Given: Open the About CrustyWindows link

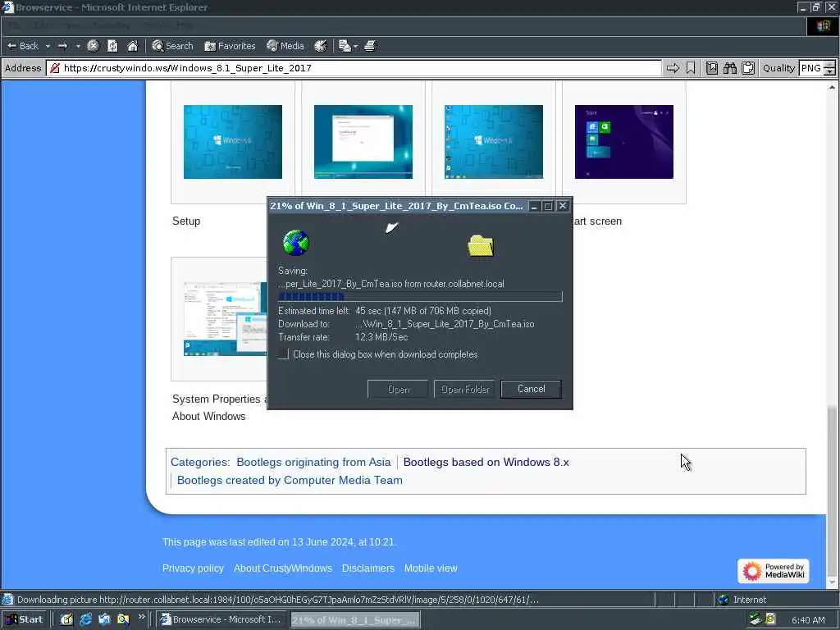Looking at the screenshot, I should click(x=283, y=568).
